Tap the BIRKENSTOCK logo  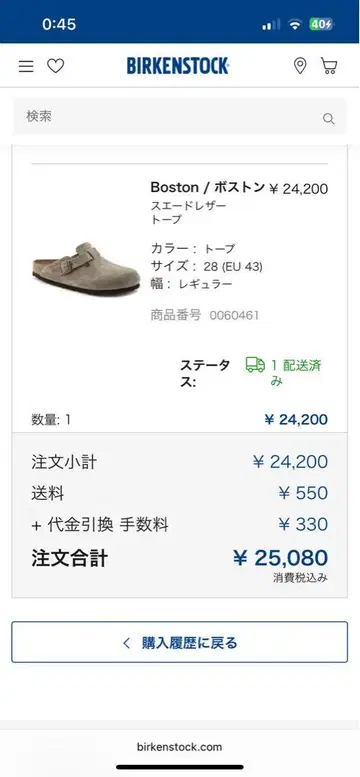pos(178,66)
